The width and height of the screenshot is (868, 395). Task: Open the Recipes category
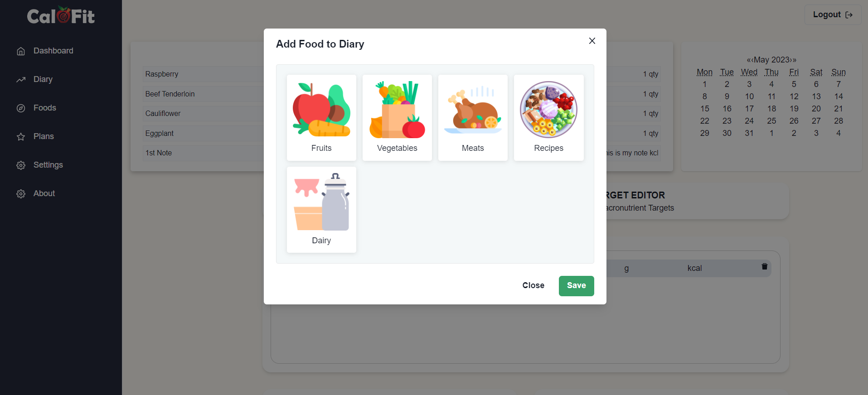pos(548,117)
